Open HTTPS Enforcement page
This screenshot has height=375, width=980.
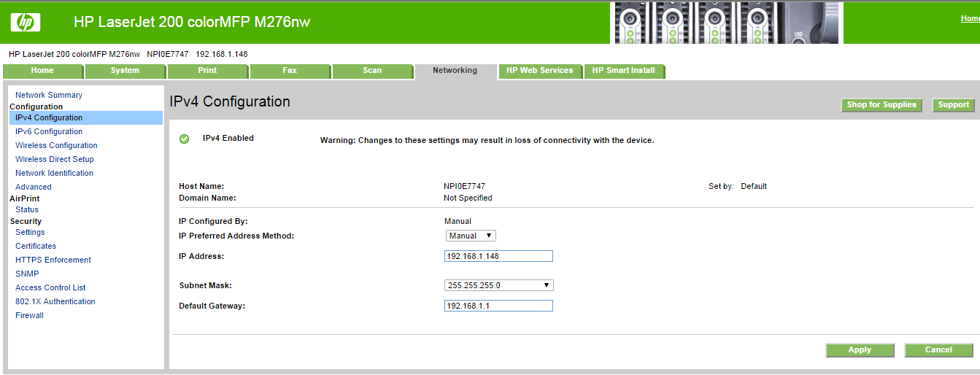point(53,260)
